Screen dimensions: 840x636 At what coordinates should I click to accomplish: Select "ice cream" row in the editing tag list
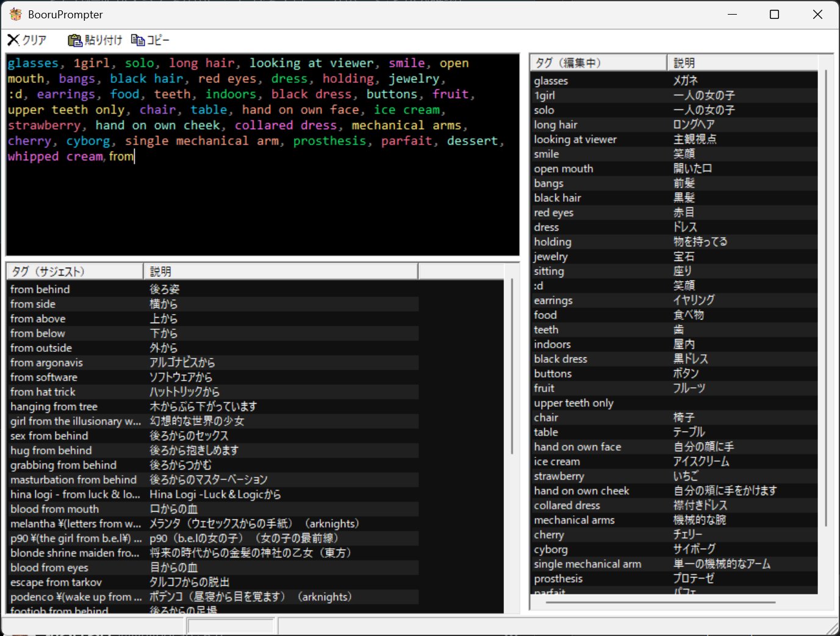tap(674, 461)
